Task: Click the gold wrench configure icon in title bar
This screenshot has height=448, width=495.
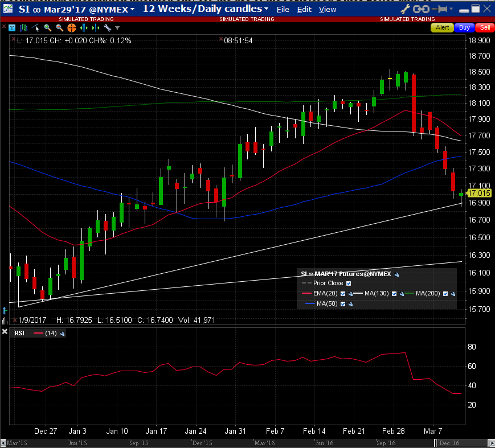Action: [406, 9]
